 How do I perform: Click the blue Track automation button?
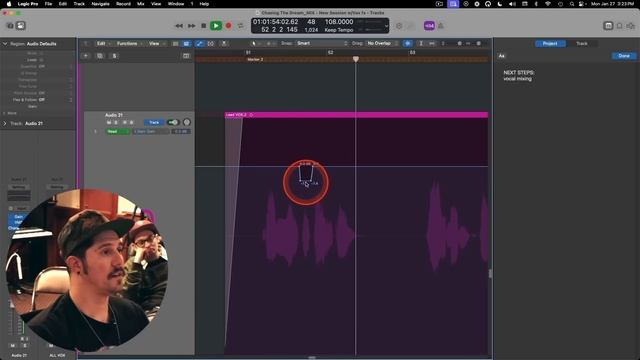154,122
